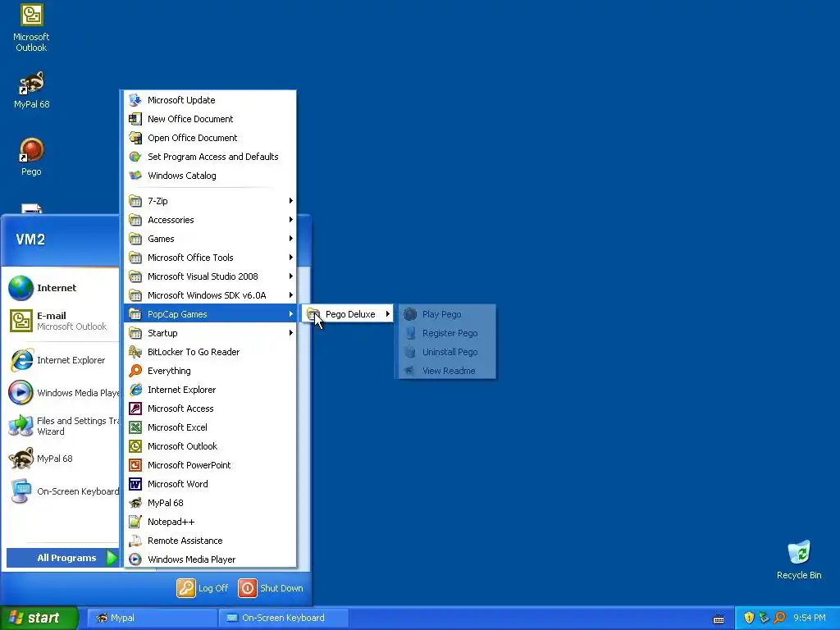Open MyPal 68 in Start left pane

coord(61,459)
